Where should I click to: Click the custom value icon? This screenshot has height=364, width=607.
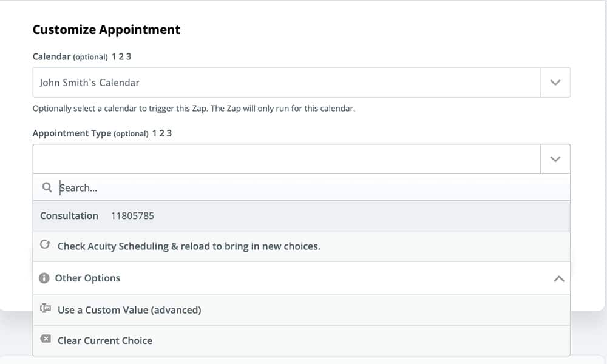click(x=46, y=309)
